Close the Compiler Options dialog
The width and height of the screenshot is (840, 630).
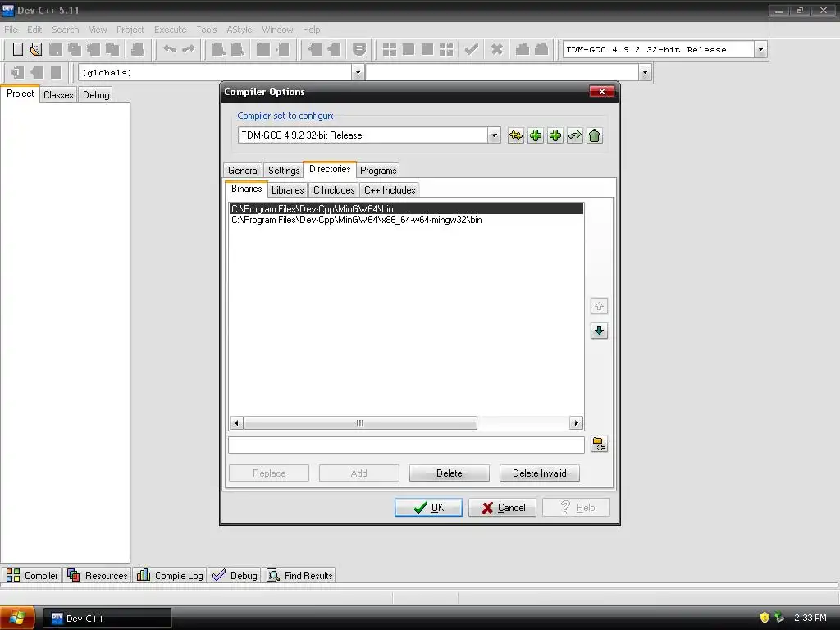pyautogui.click(x=601, y=92)
